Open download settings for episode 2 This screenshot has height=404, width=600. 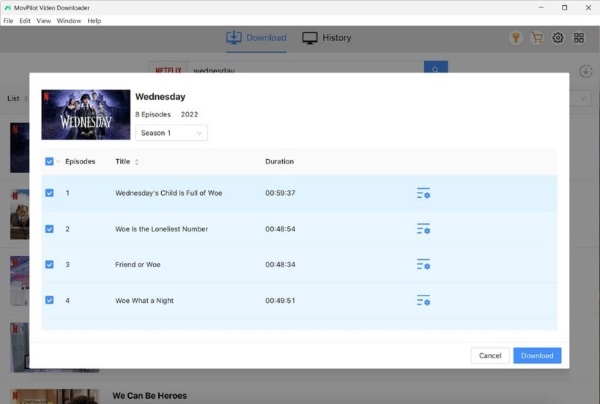(422, 229)
